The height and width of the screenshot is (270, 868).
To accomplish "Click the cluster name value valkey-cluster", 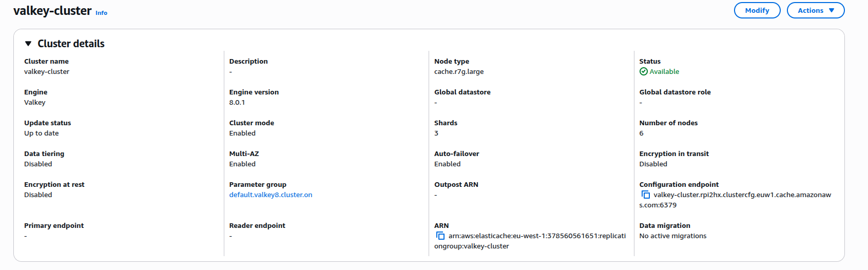I will pyautogui.click(x=47, y=72).
